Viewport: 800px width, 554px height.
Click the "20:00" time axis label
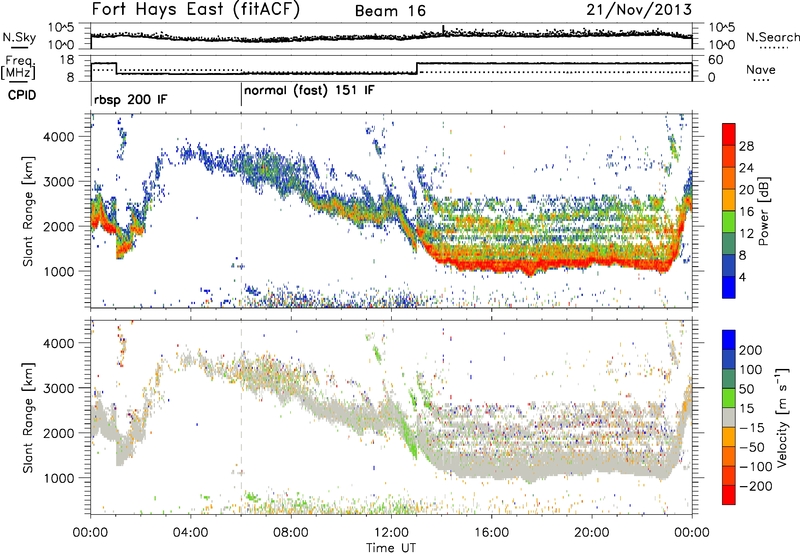(592, 533)
